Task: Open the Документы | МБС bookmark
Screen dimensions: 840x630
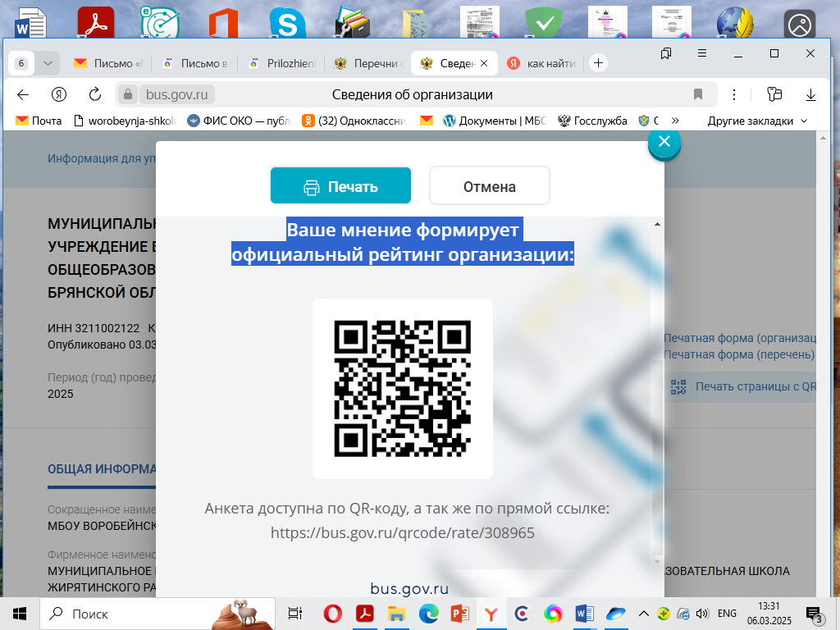Action: (495, 121)
